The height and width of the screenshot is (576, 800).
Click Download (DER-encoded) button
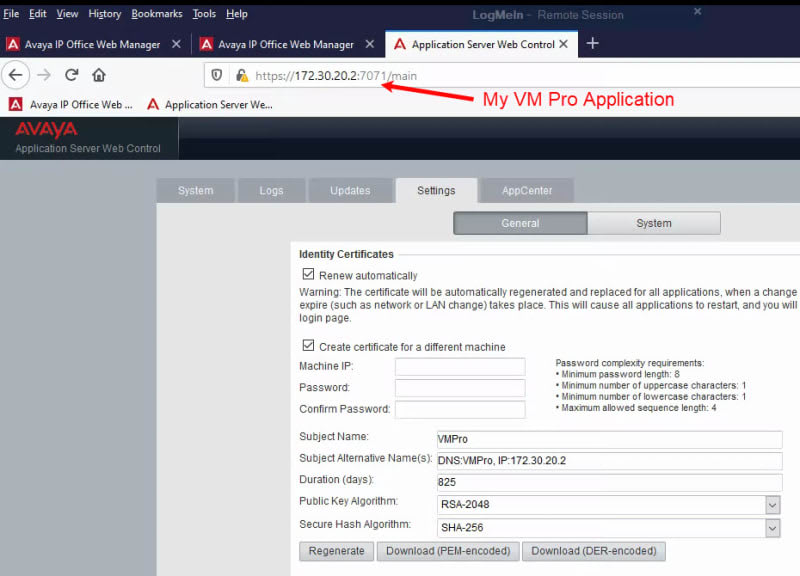coord(594,551)
